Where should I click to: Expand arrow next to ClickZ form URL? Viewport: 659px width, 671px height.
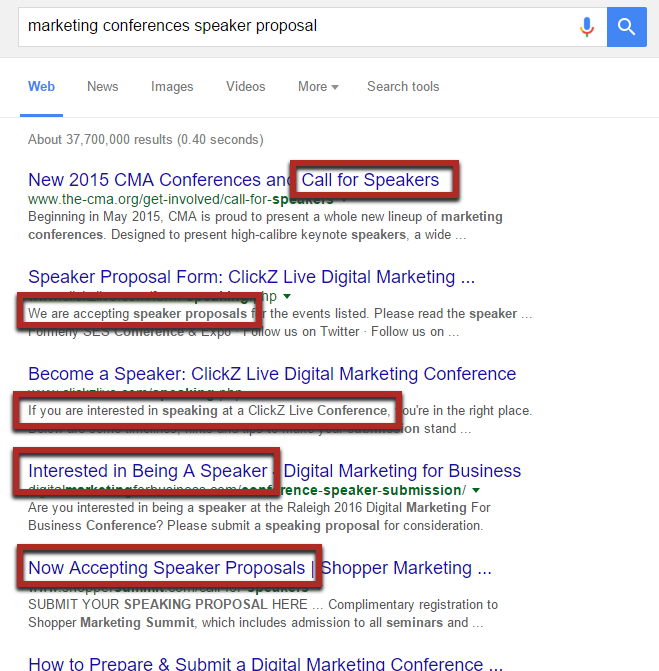[x=287, y=296]
